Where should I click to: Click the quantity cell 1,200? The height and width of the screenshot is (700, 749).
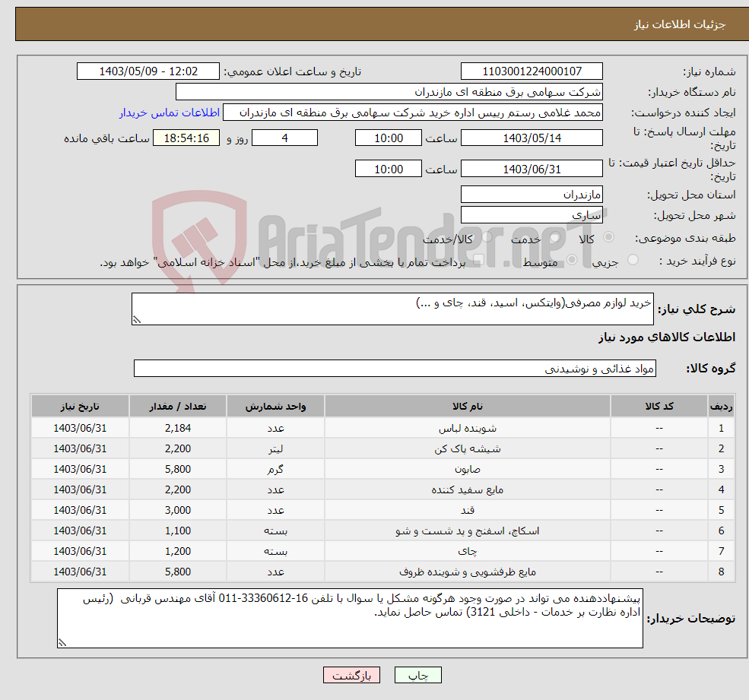(178, 552)
